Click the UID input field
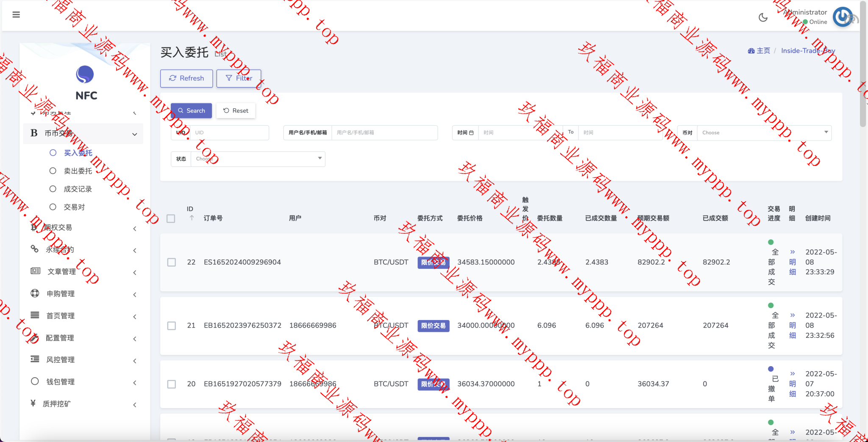Screen dimensions: 868x442 229,133
